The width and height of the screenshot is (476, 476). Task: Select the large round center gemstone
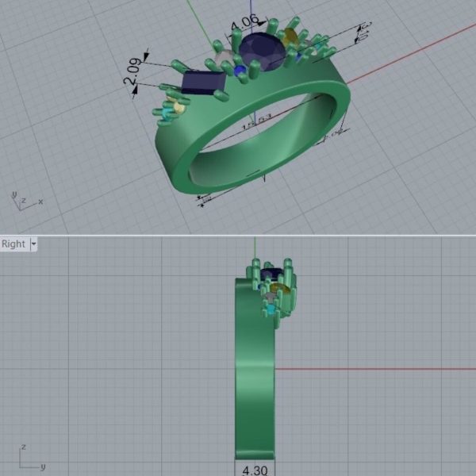pos(262,50)
